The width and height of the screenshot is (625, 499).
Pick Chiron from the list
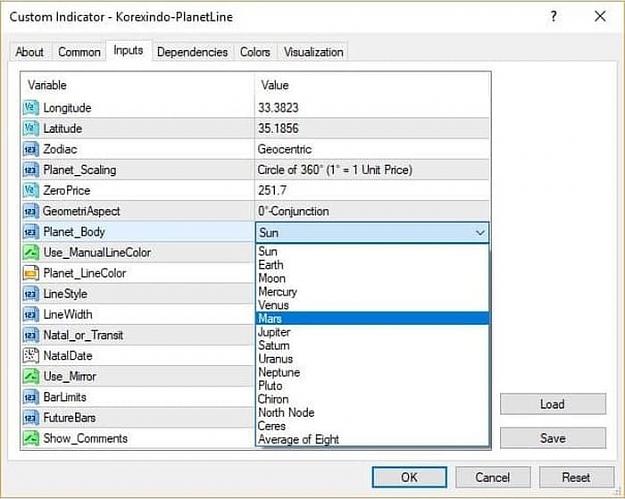(372, 399)
